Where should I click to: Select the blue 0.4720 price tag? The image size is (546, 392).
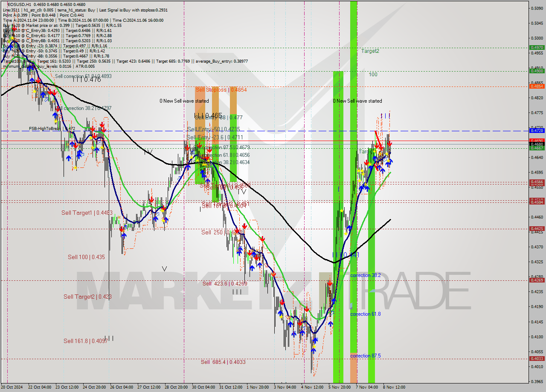537,130
